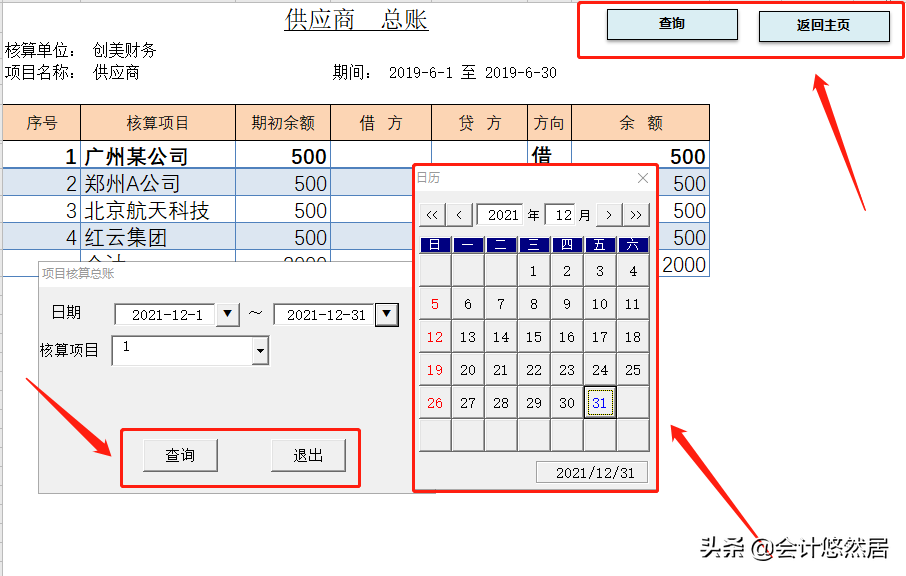Click the 2021/12/31 today button in calendar
Screen dimensions: 906x576
pos(592,473)
